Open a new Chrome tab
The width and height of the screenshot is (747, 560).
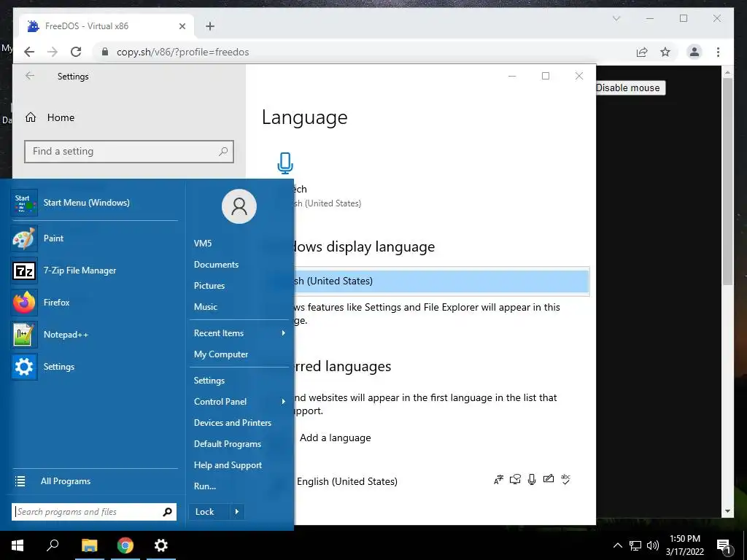point(210,26)
